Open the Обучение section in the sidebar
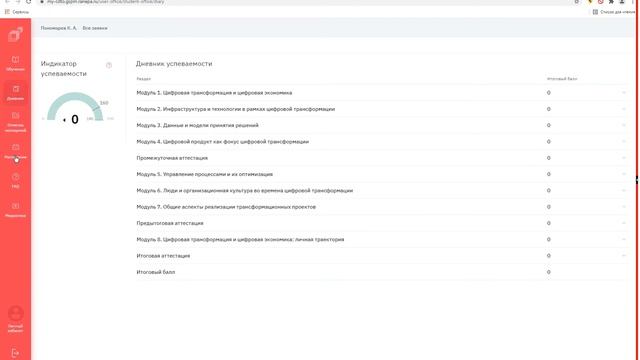 [16, 64]
